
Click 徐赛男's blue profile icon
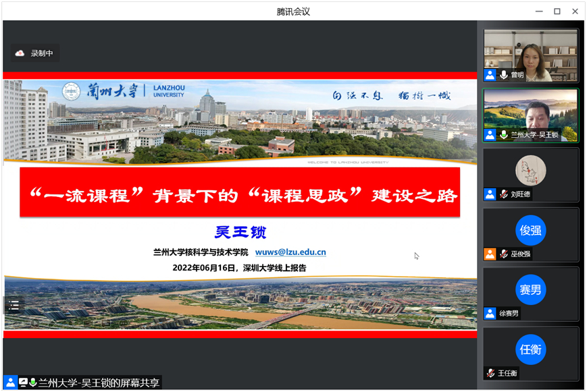pos(490,314)
